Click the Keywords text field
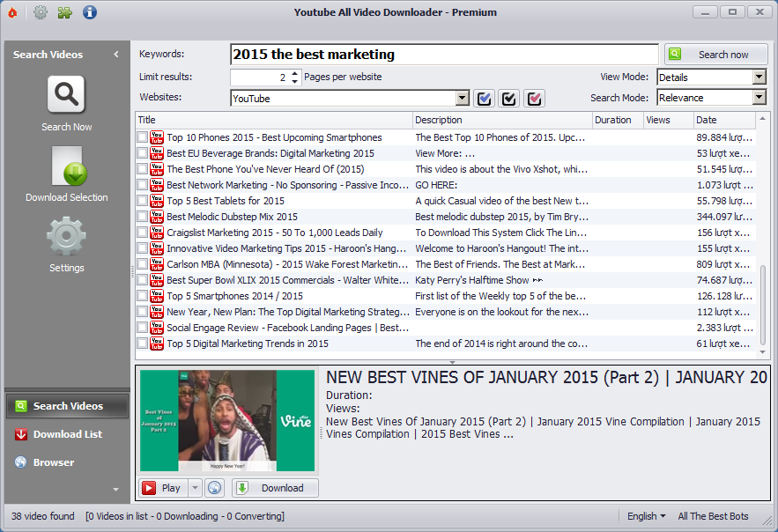778x532 pixels. click(444, 54)
